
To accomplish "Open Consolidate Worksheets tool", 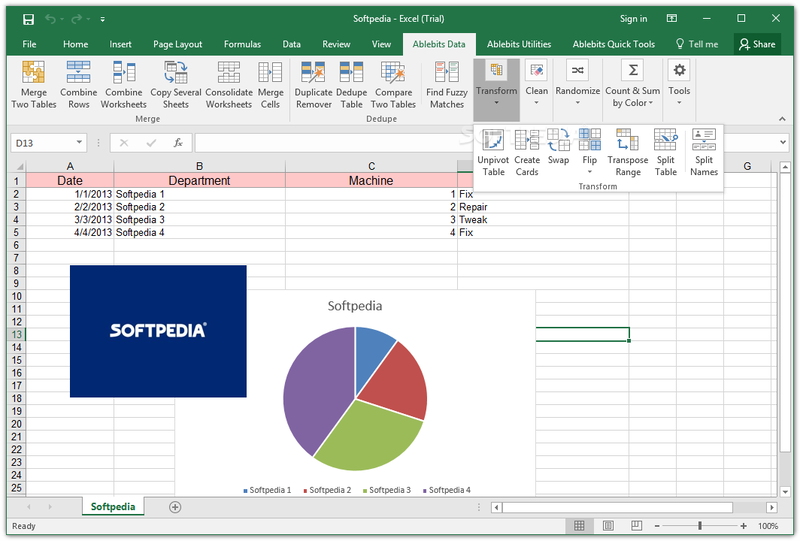I will pos(229,84).
